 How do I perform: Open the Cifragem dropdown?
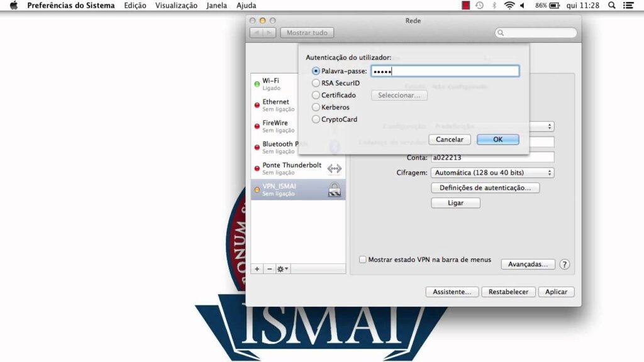(x=492, y=173)
